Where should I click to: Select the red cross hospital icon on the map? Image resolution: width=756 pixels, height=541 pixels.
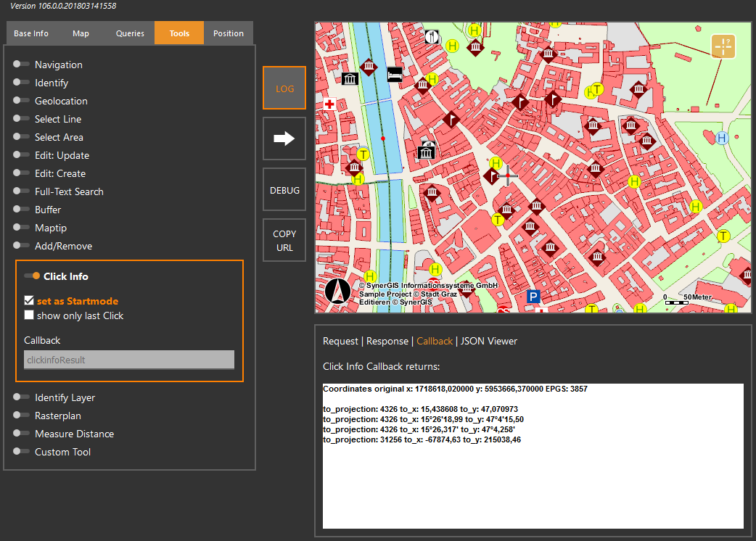[329, 104]
